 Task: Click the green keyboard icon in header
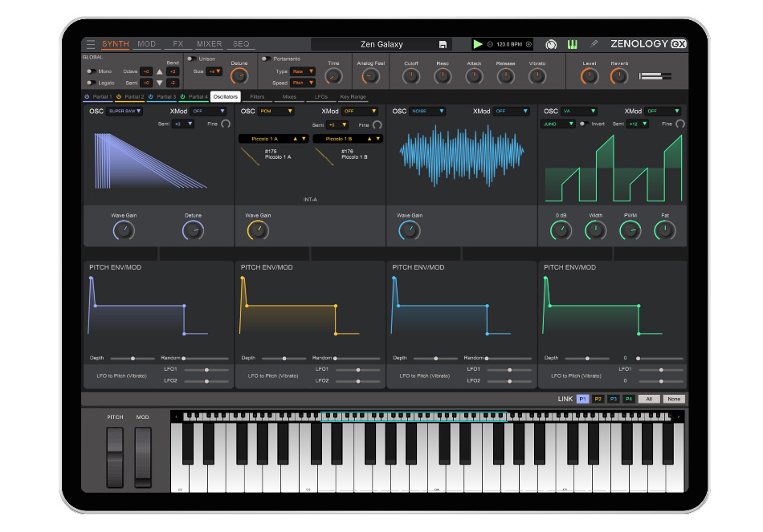pos(573,44)
